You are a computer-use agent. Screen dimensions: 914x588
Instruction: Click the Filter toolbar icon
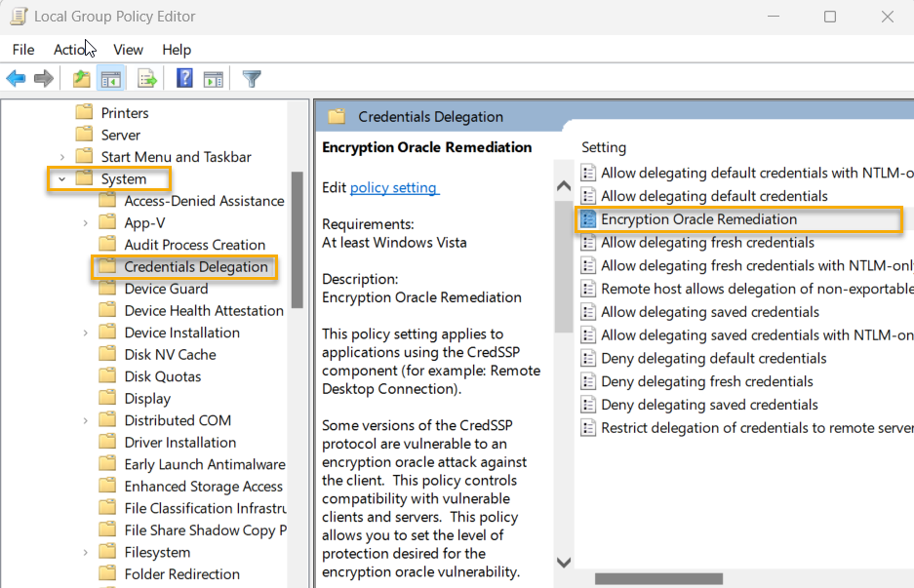point(251,78)
